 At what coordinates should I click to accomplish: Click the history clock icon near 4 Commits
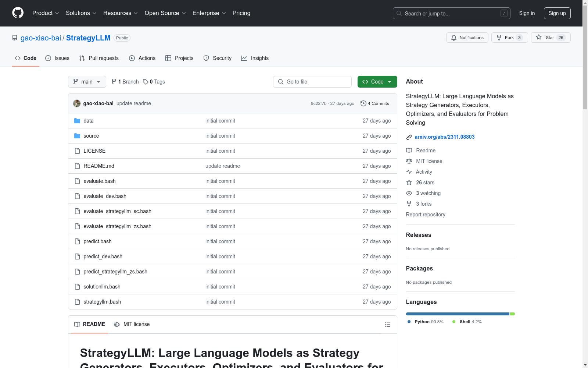point(363,103)
